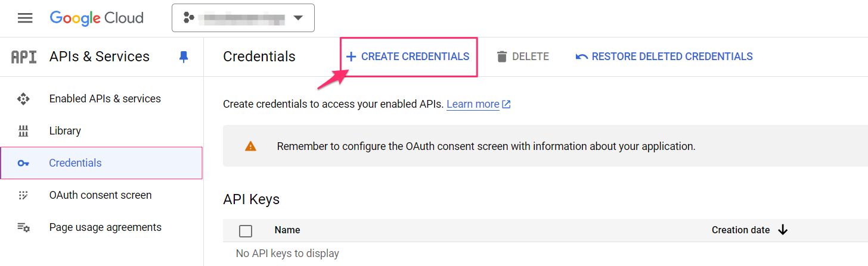
Task: Open the Library page
Action: (x=65, y=131)
